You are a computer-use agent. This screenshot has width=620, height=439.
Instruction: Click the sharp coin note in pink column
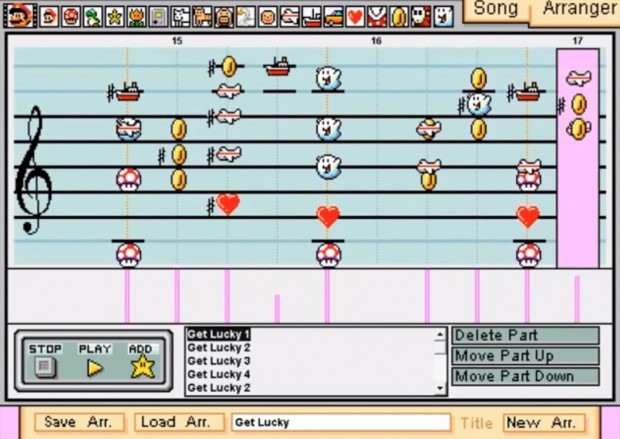pyautogui.click(x=579, y=104)
